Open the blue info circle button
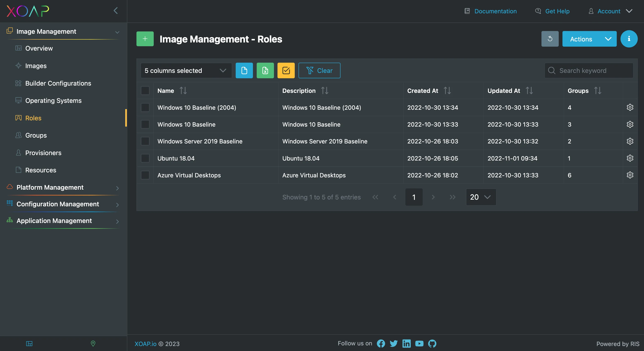Image resolution: width=644 pixels, height=351 pixels. coord(629,39)
